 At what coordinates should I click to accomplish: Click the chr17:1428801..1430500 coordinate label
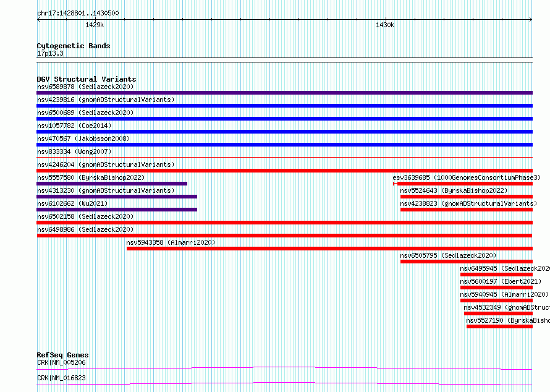pyautogui.click(x=78, y=13)
